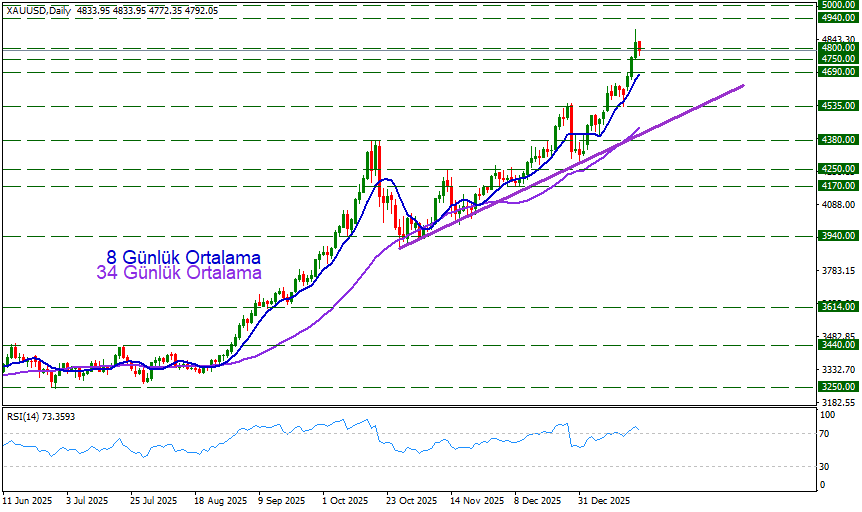Select the 4535.00 price level label
862x512 pixels.
coord(836,105)
